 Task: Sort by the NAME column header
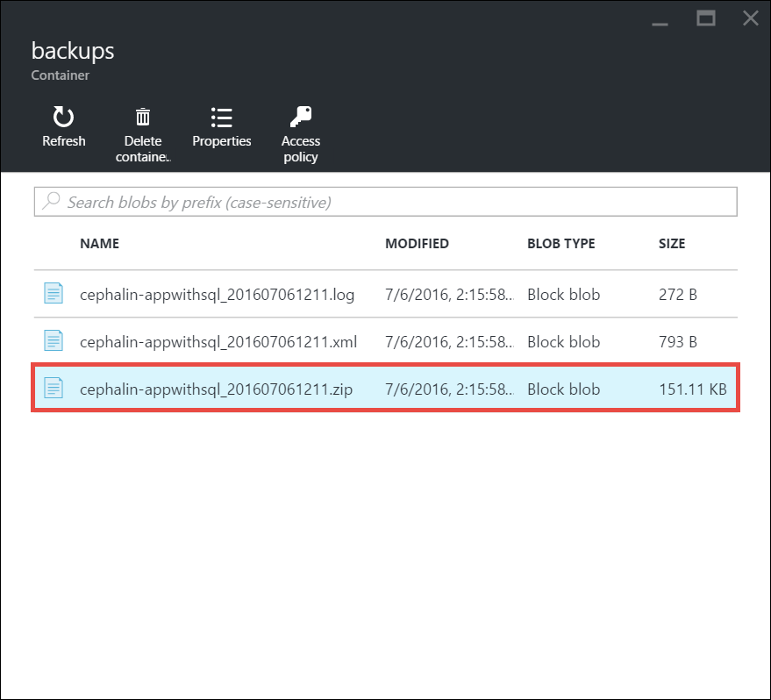[99, 244]
